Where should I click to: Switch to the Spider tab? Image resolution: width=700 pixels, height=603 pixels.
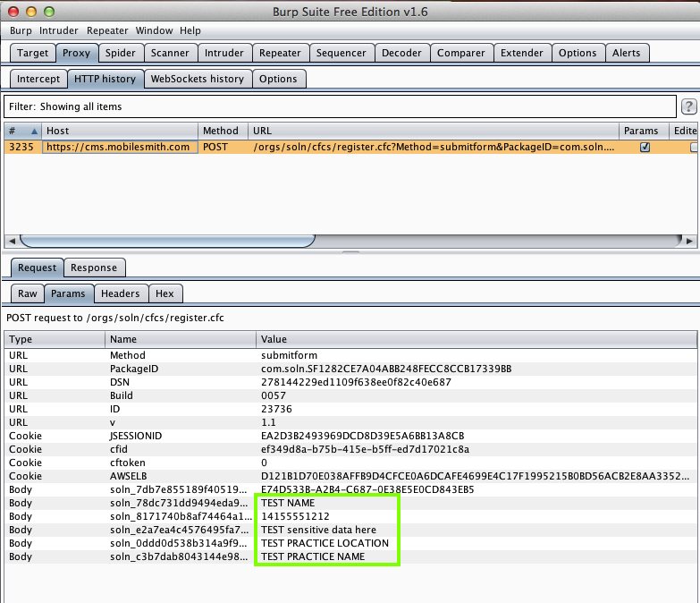coord(120,53)
